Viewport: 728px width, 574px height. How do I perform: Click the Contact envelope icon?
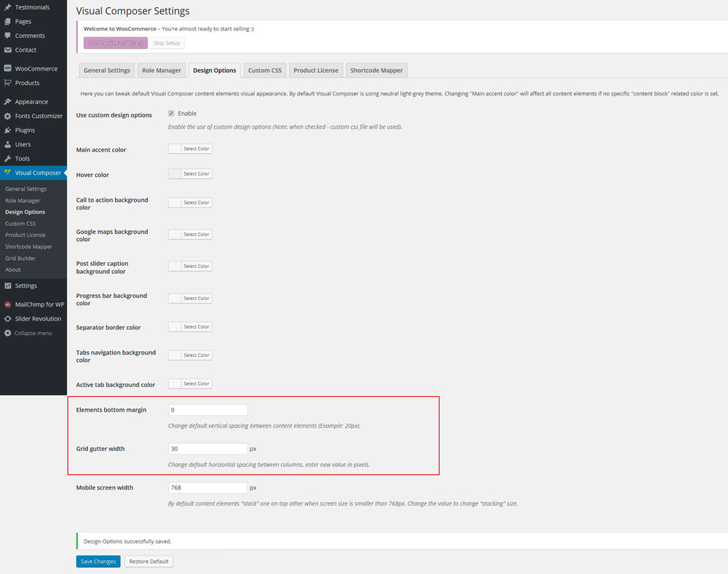(7, 50)
